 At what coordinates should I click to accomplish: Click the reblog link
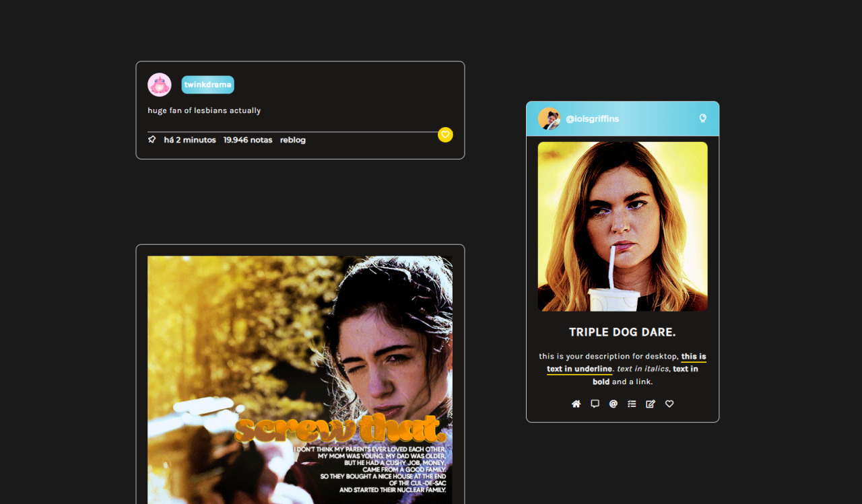point(293,140)
